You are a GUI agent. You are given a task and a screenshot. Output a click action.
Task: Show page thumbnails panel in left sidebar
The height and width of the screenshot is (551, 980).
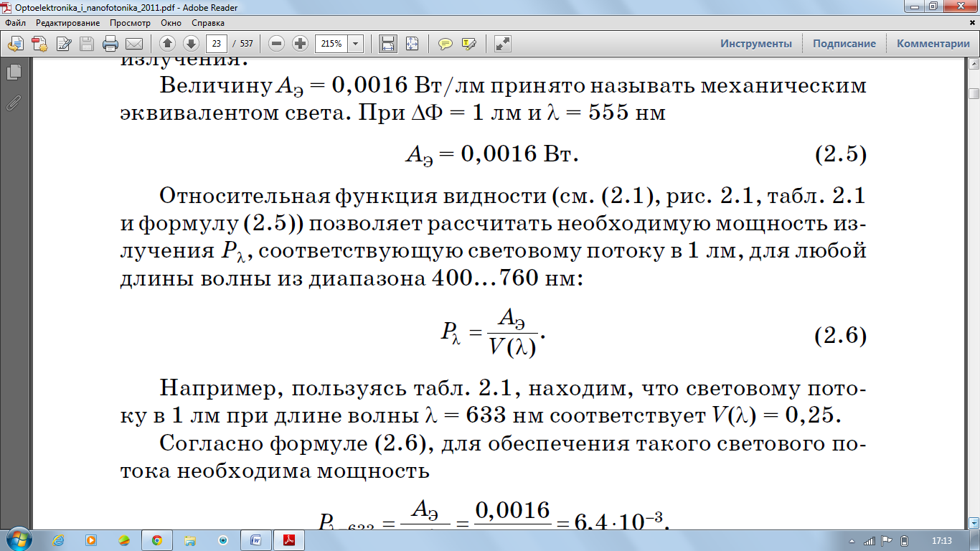click(13, 72)
